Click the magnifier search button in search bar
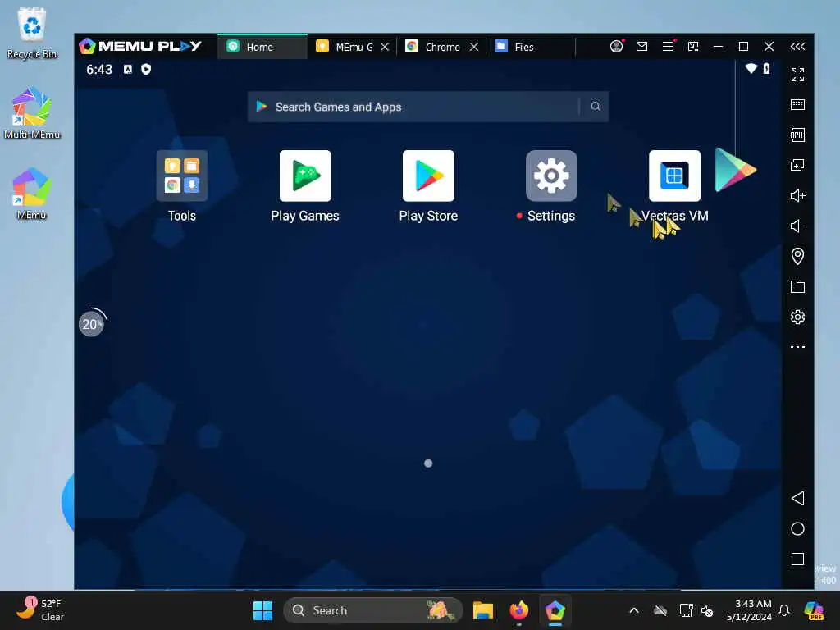This screenshot has height=630, width=840. coord(596,107)
